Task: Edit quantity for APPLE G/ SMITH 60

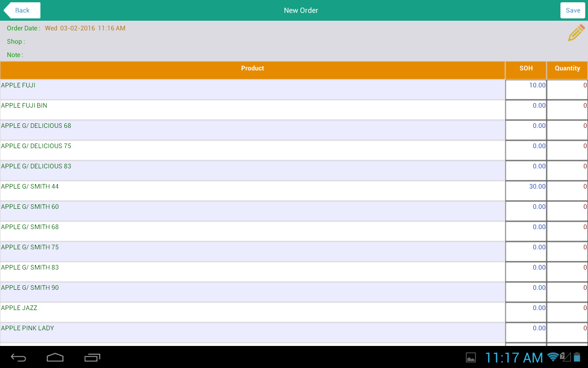Action: pyautogui.click(x=567, y=211)
